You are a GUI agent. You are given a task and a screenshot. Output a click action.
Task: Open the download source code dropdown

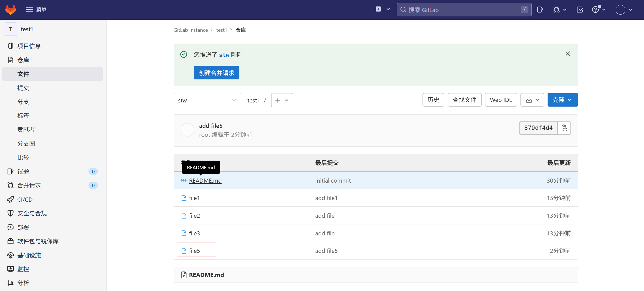(532, 100)
